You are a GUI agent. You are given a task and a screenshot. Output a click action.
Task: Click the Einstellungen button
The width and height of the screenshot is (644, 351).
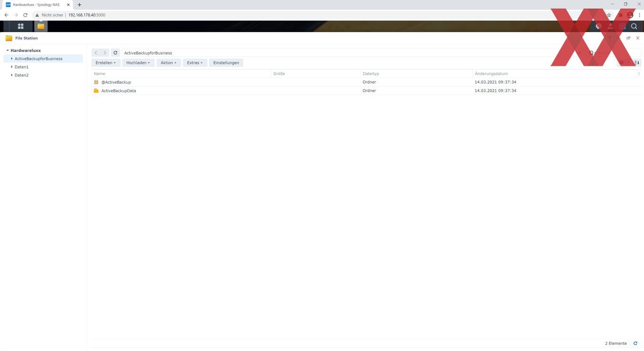click(226, 62)
